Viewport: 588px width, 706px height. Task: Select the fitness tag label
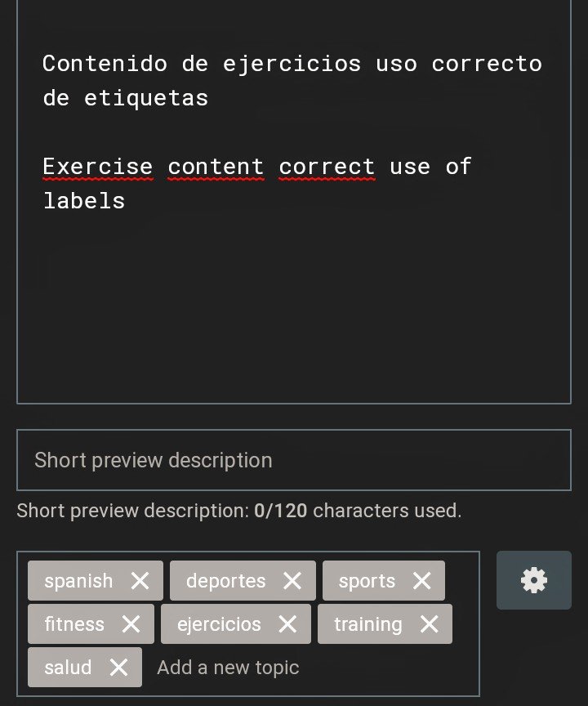pos(74,624)
